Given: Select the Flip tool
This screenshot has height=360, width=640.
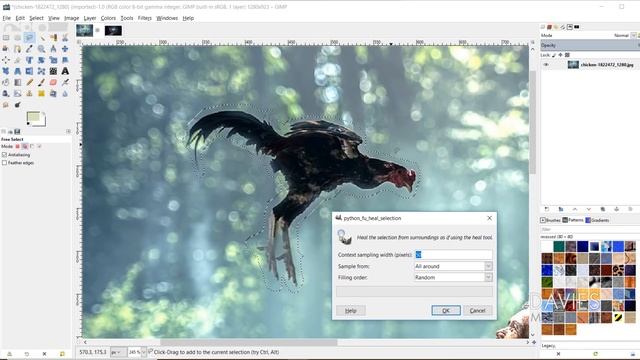Looking at the screenshot, I should [x=29, y=71].
